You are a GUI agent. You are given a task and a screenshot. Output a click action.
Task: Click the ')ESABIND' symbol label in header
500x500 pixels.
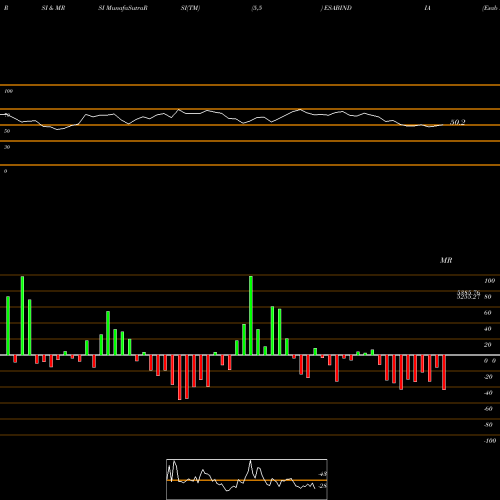click(336, 8)
